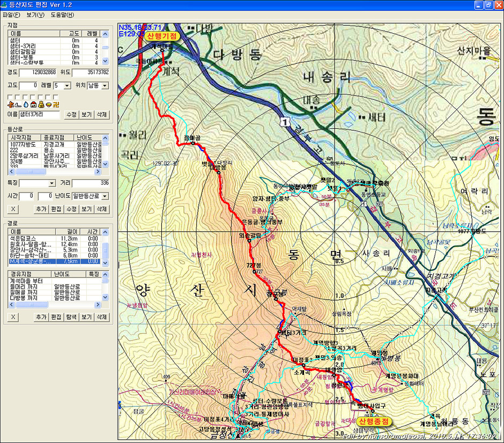The height and width of the screenshot is (443, 504).
Task: Expand the empty 특징 dropdown
Action: 52,183
